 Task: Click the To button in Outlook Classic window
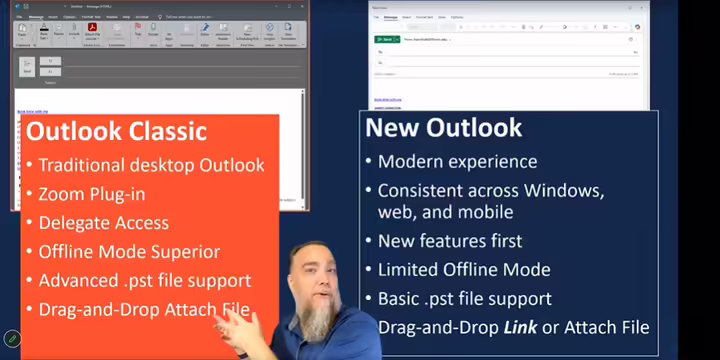click(51, 61)
